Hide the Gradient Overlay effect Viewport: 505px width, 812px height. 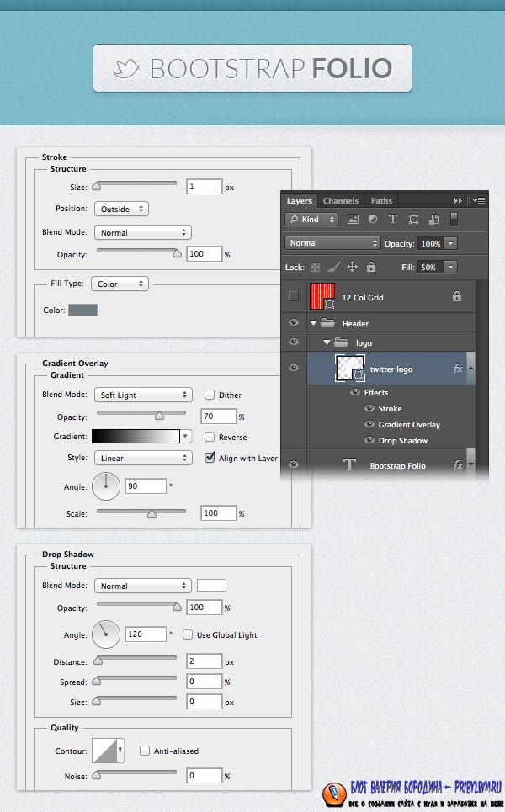(x=369, y=424)
